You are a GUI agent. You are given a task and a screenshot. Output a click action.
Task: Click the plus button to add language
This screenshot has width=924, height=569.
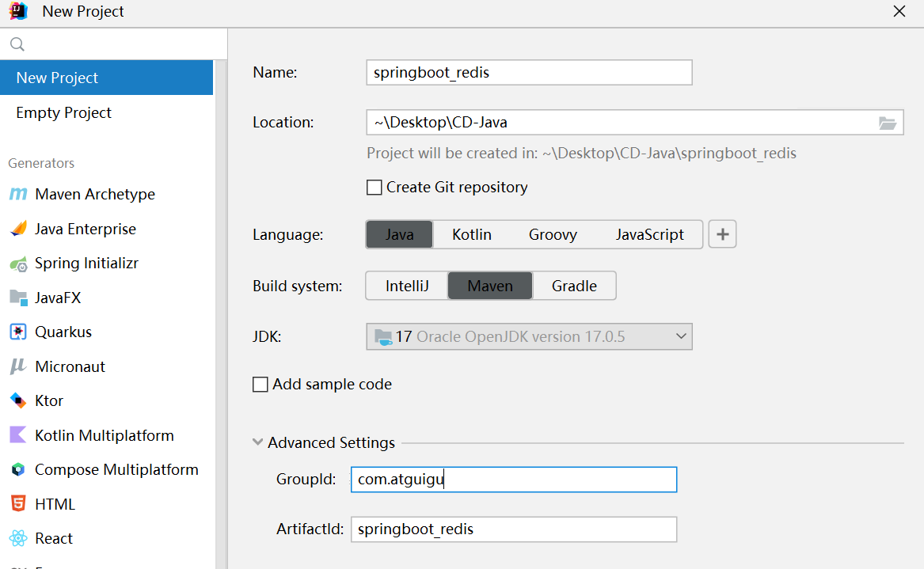pos(722,234)
